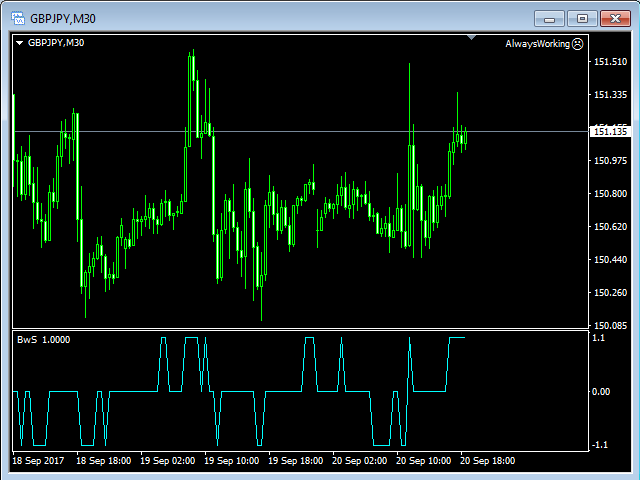
Task: Click the 151.510 price axis label
Action: tap(610, 62)
